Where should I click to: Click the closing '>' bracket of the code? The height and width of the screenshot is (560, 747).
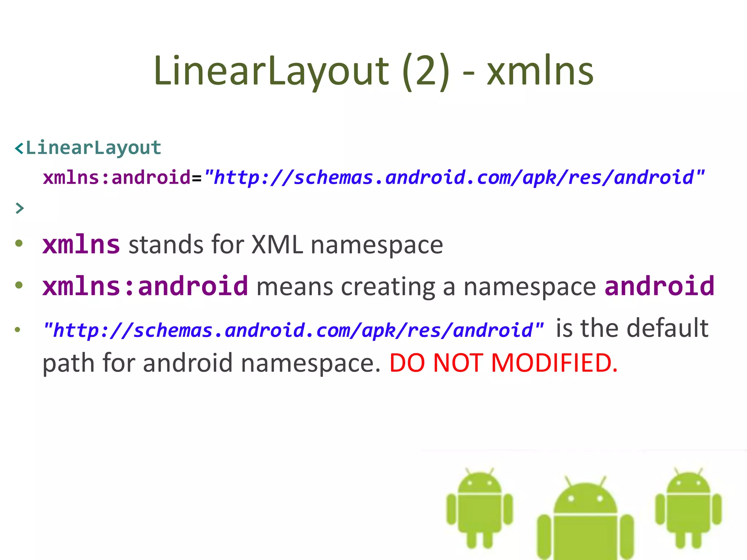20,209
